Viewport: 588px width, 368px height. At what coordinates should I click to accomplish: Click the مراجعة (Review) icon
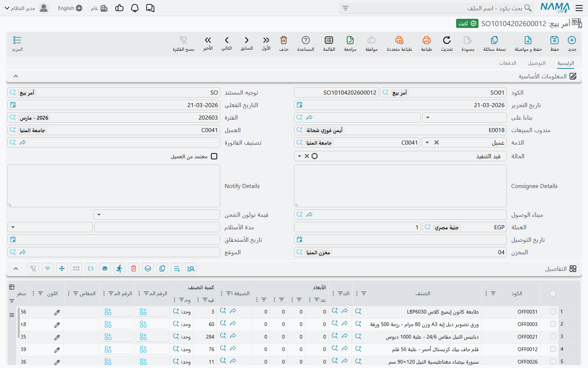(350, 40)
